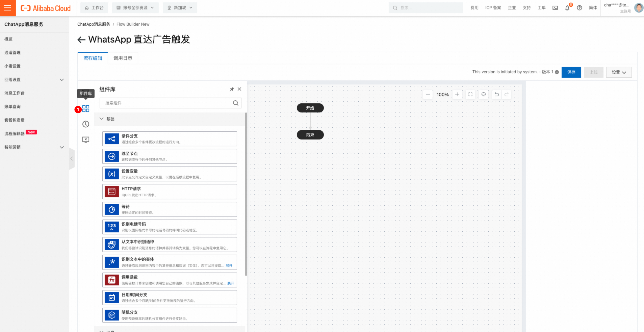
Task: Click the version status icon next to 版本 1
Action: pyautogui.click(x=557, y=72)
